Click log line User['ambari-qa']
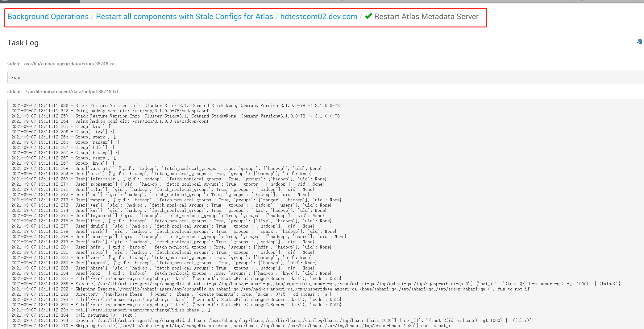Viewport: 644px width, 329px height. 179,236
